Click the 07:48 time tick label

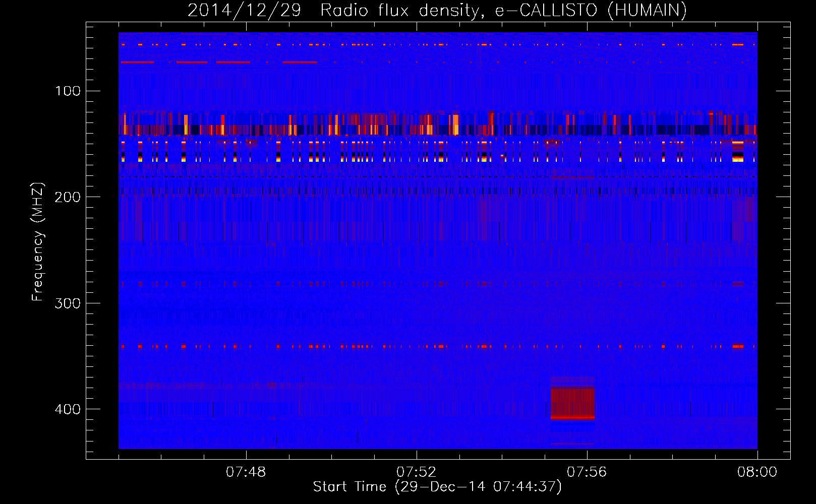click(x=246, y=472)
